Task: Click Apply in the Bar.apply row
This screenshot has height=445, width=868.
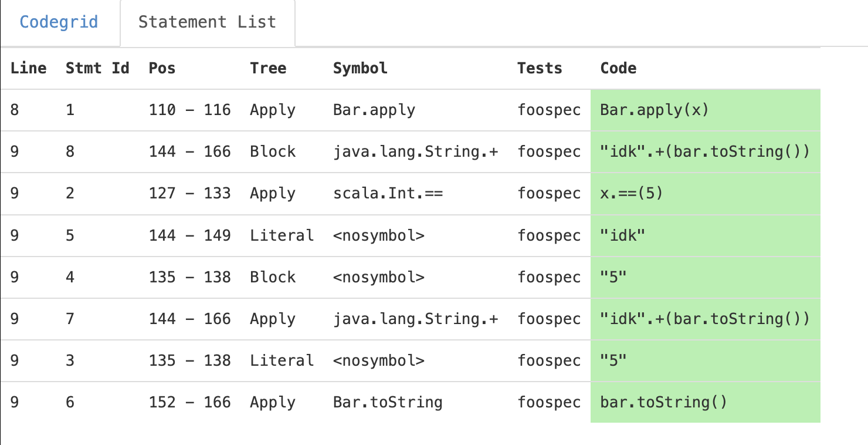Action: click(273, 110)
